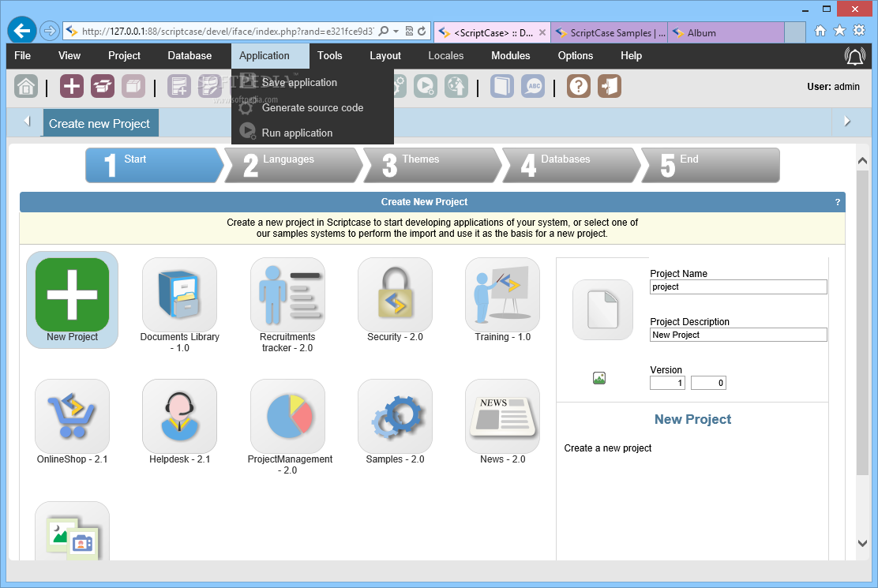Select the OnlineShop 2.1 sample
This screenshot has height=588, width=878.
tap(72, 416)
